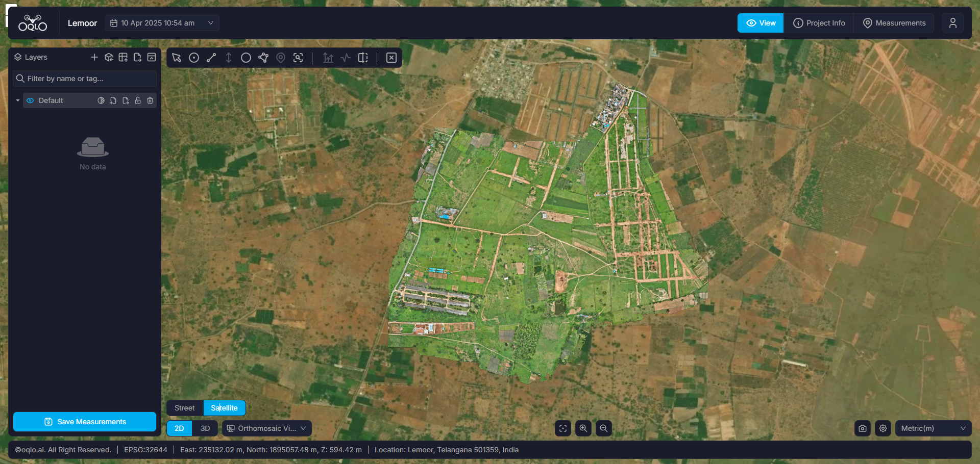Click the table upload icon in Layers header

coord(123,57)
